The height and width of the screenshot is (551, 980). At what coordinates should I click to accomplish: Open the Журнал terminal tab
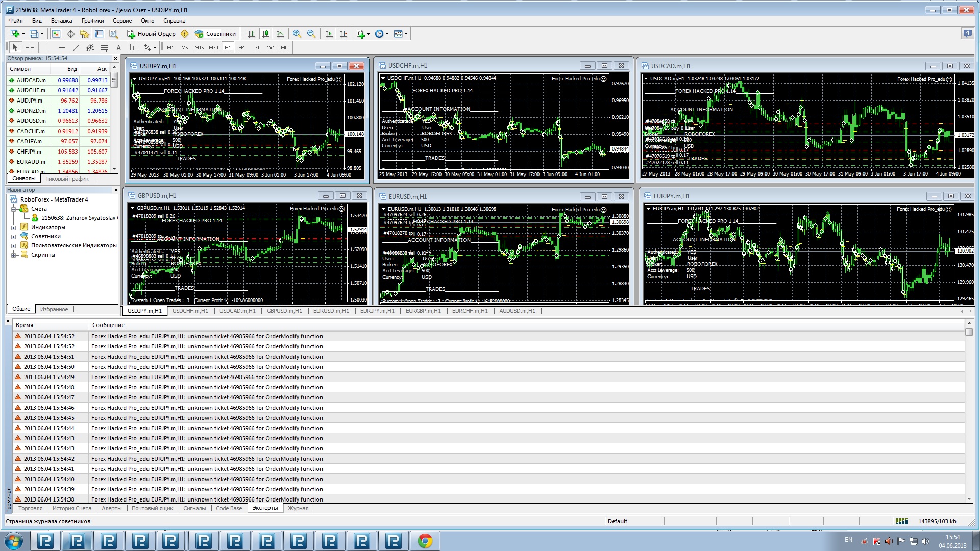(x=298, y=508)
